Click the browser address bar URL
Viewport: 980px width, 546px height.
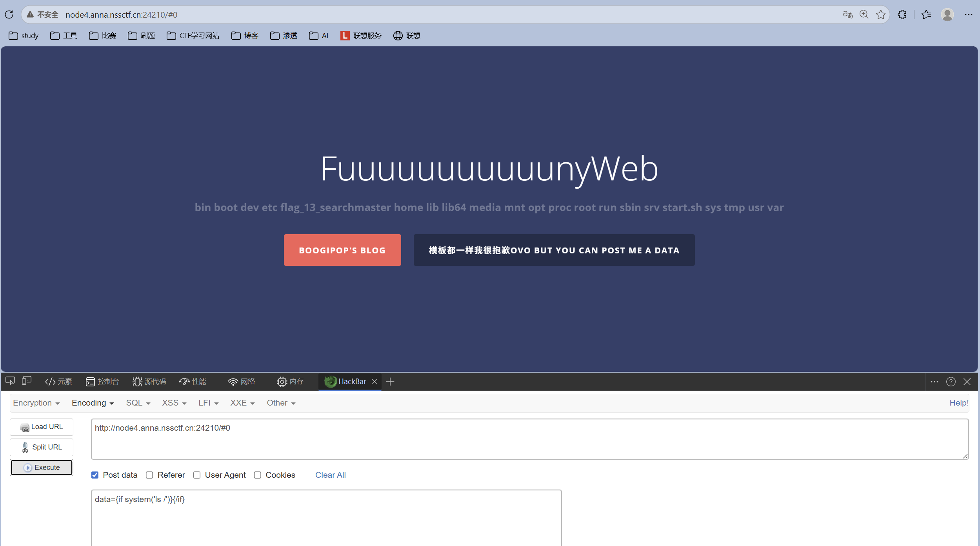[121, 15]
